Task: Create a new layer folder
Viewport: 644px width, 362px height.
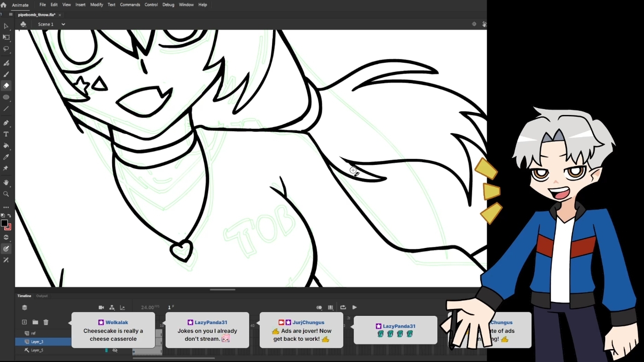Action: point(35,322)
